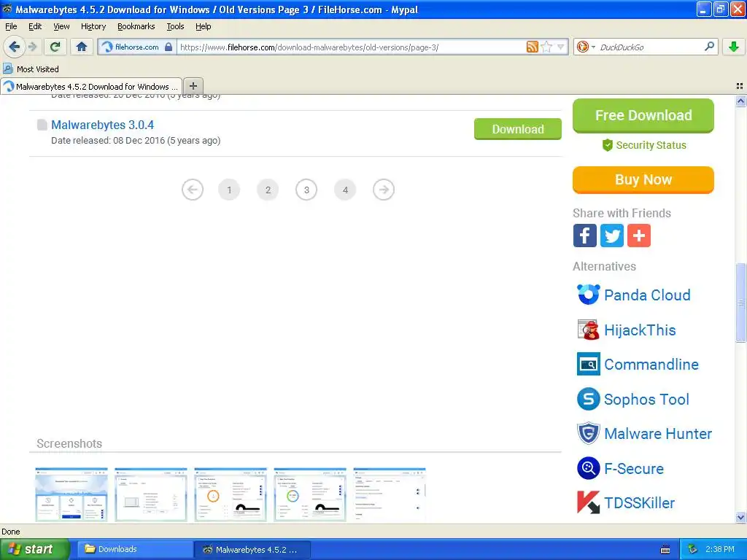Open the fifth Malwarebytes screenshot thumbnail
The width and height of the screenshot is (747, 560).
point(390,494)
